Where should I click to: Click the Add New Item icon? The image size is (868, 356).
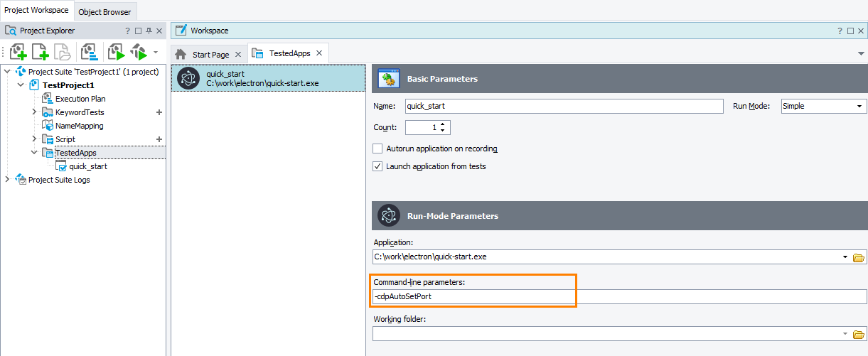pyautogui.click(x=40, y=52)
